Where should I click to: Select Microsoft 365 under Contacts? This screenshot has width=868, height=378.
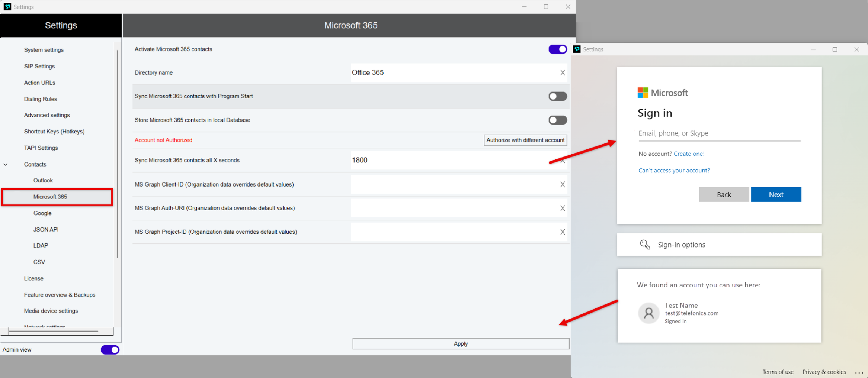click(57, 197)
